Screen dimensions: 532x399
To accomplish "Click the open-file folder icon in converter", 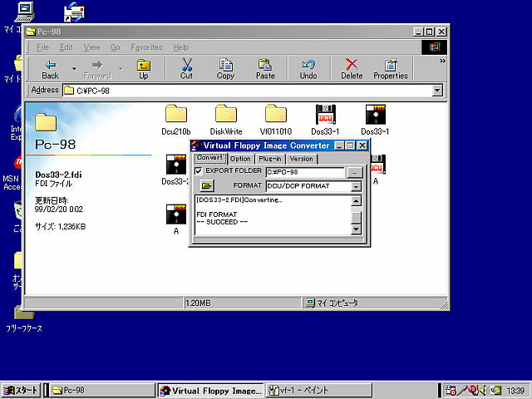I will point(207,185).
